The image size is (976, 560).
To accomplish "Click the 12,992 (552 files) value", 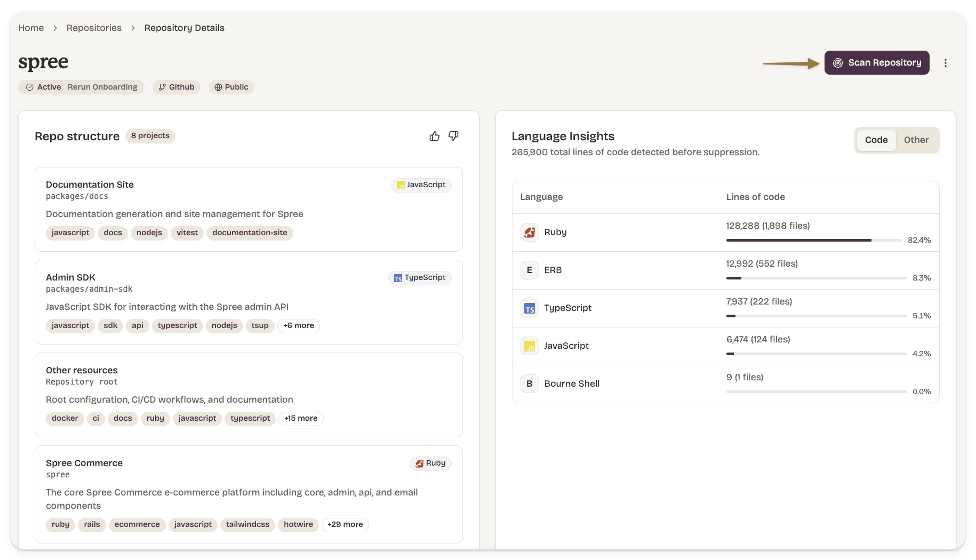I will point(762,264).
